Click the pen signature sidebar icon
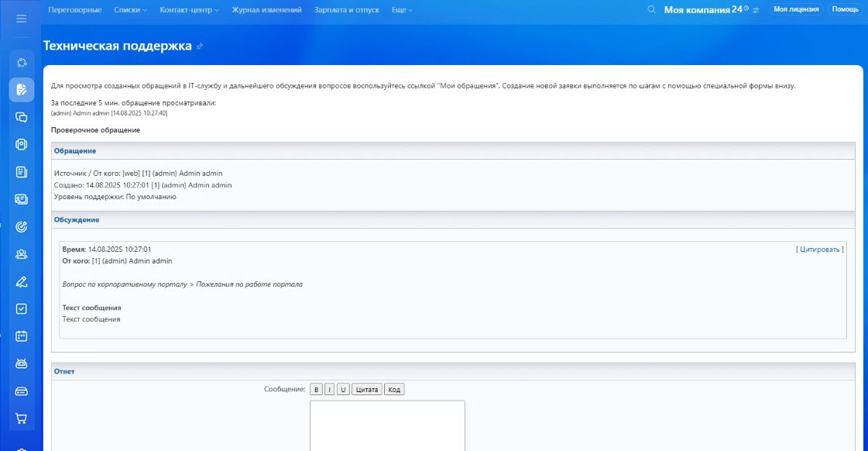 coord(21,281)
